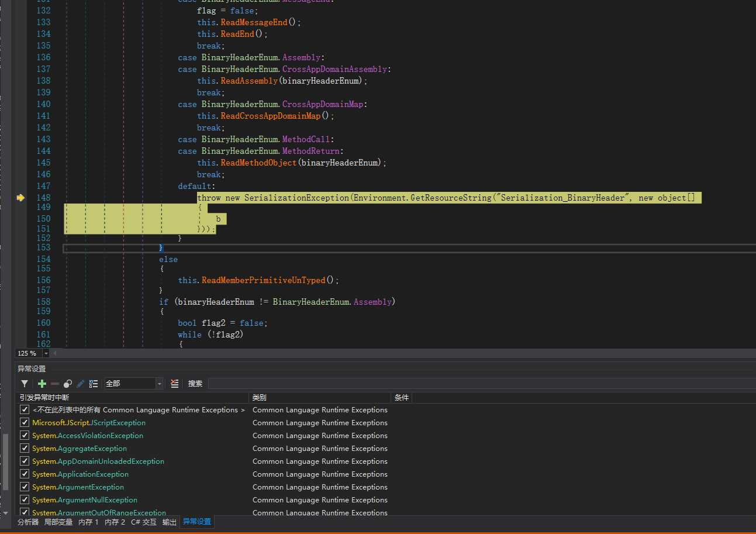
Task: Click ReadMemberPrimitiveUnTyped on line 156
Action: tap(263, 280)
